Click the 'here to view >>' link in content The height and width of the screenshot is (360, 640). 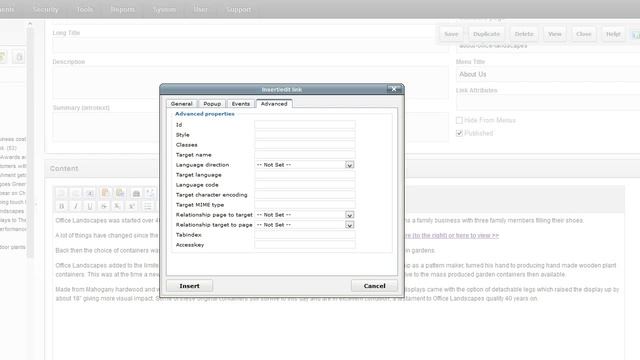(x=477, y=236)
